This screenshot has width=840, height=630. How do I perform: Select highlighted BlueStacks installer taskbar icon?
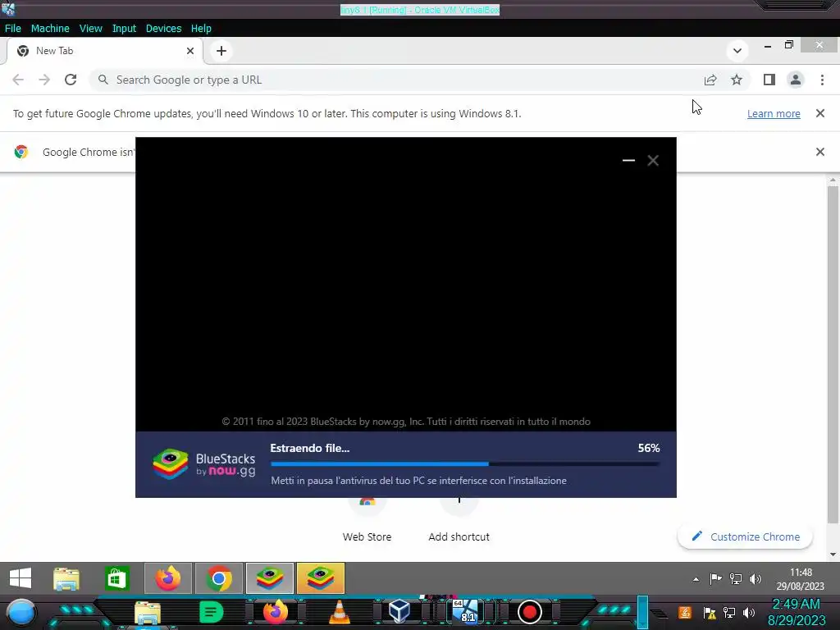(321, 579)
